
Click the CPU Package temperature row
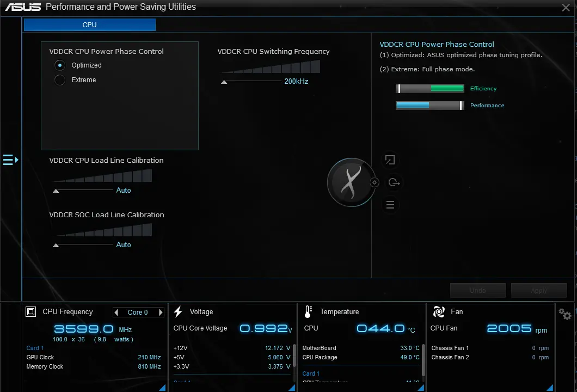click(360, 357)
